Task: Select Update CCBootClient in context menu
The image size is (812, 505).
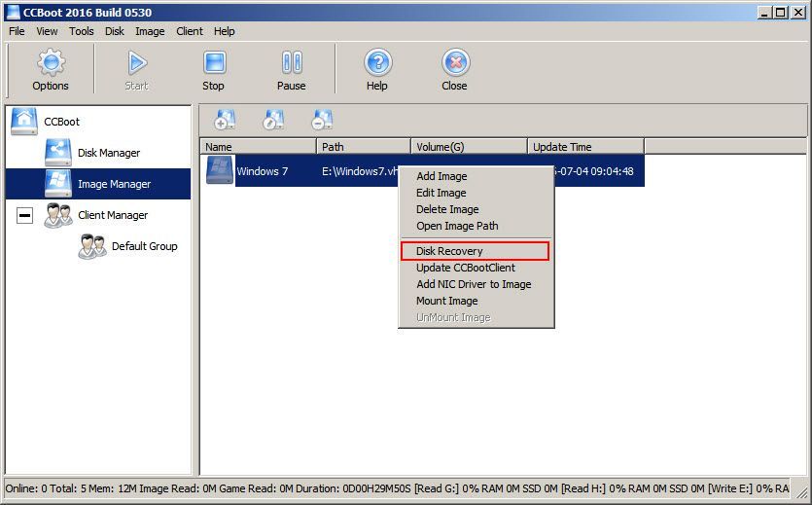Action: point(476,268)
